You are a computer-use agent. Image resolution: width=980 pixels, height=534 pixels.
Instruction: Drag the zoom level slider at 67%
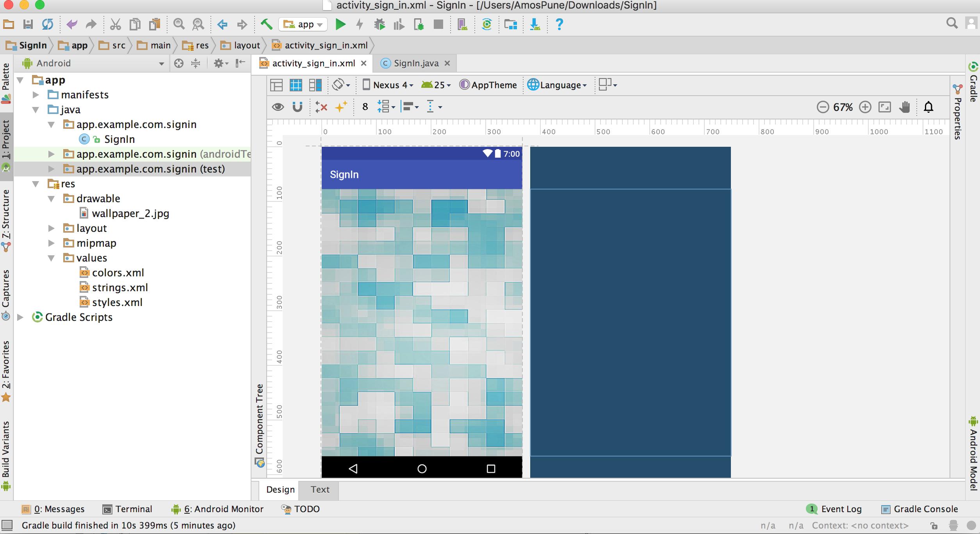click(845, 107)
